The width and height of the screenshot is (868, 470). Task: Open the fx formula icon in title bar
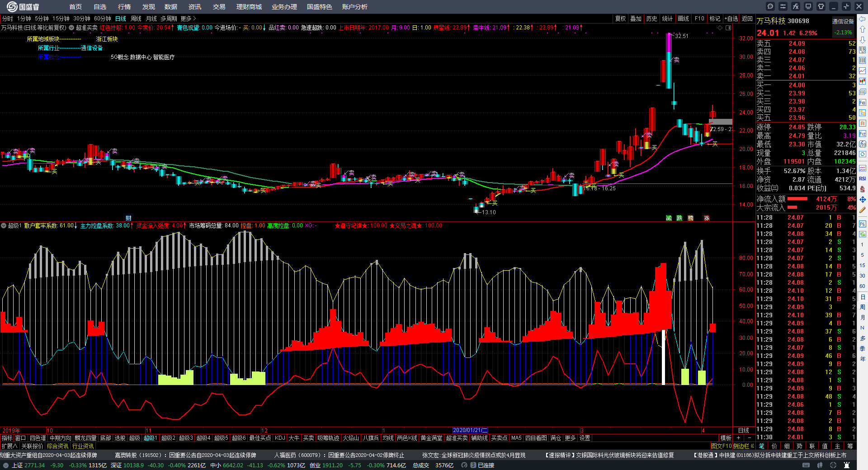click(796, 6)
